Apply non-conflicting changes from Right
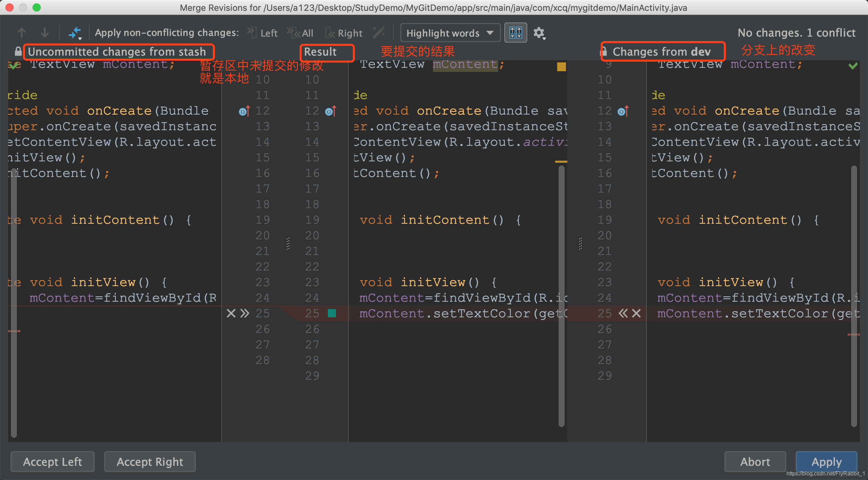Image resolution: width=868 pixels, height=480 pixels. 344,33
